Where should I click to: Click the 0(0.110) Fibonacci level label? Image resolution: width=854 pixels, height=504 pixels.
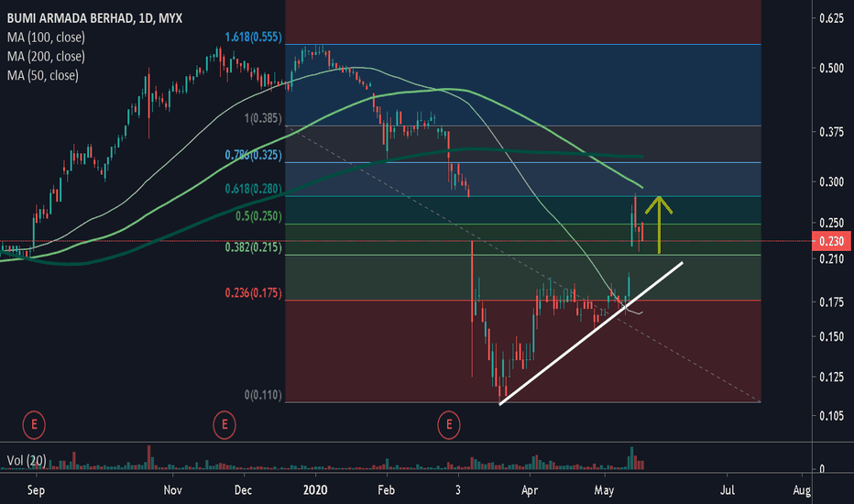click(263, 394)
